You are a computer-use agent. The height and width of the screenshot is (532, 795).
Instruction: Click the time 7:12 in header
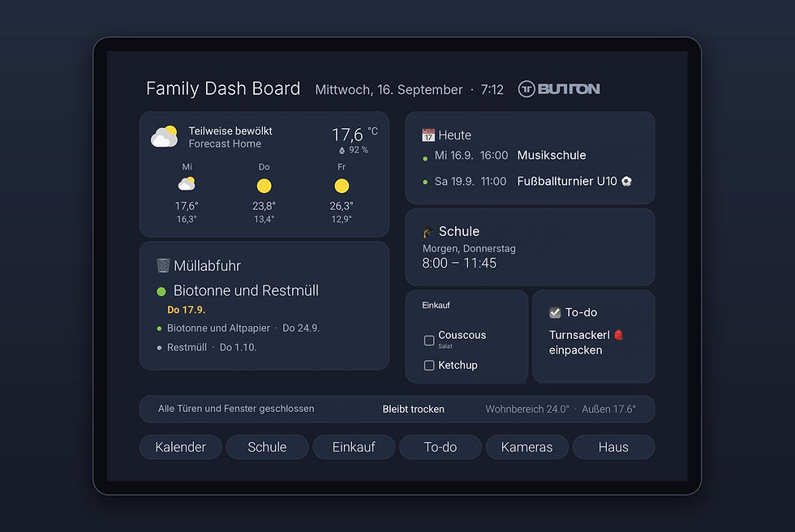492,90
